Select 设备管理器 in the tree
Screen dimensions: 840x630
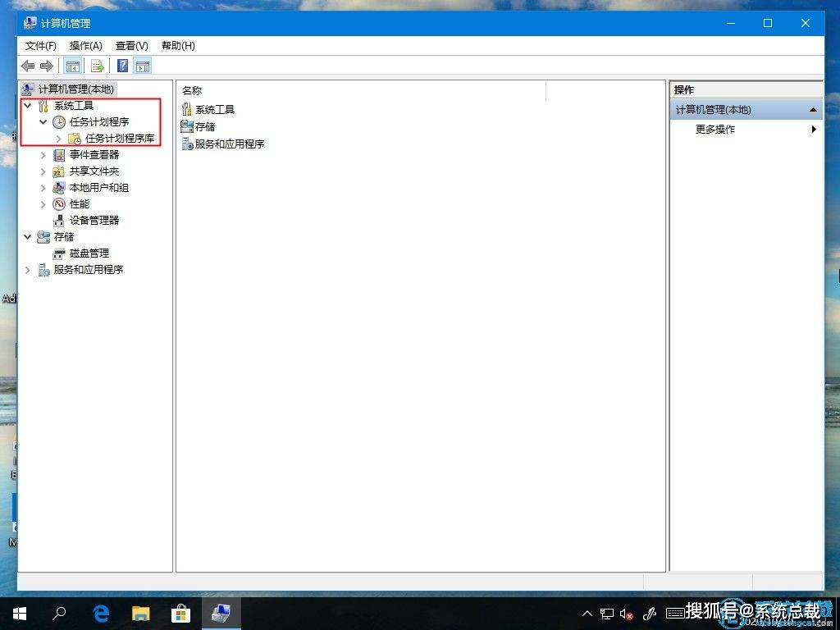pyautogui.click(x=94, y=220)
